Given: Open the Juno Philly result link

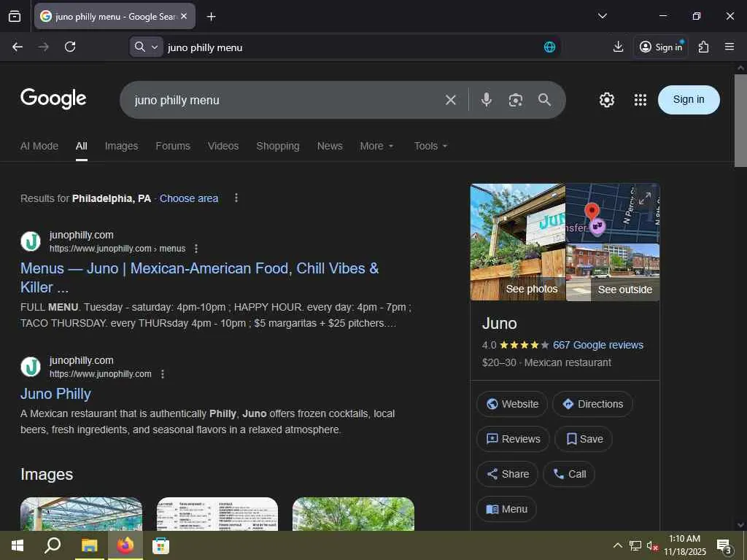Looking at the screenshot, I should click(x=55, y=394).
